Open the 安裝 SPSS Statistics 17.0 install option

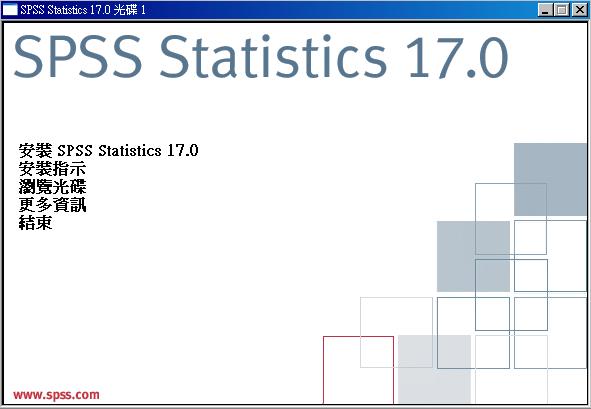109,151
